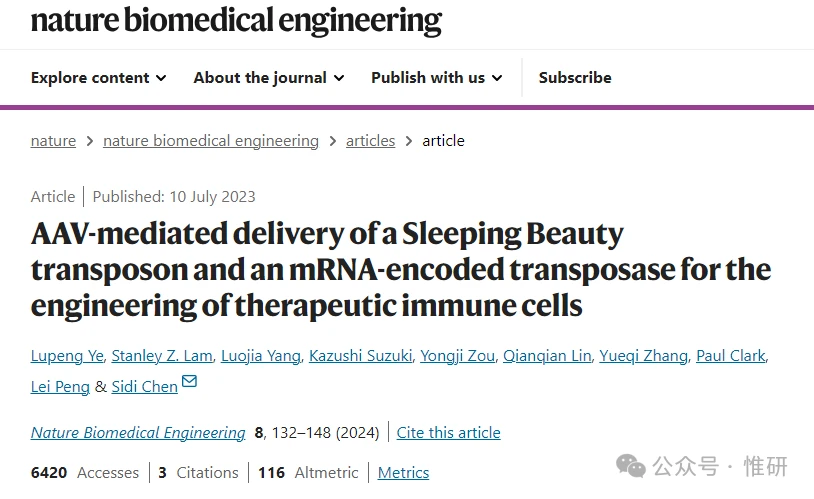
Task: Click the WeChat logo icon in the watermark
Action: [x=631, y=465]
